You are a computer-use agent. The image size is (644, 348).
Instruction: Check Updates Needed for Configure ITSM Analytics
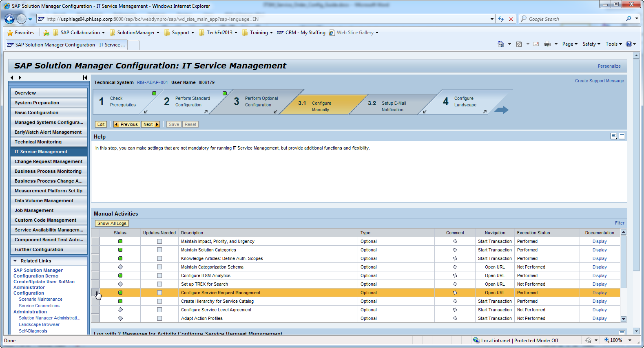pyautogui.click(x=159, y=275)
